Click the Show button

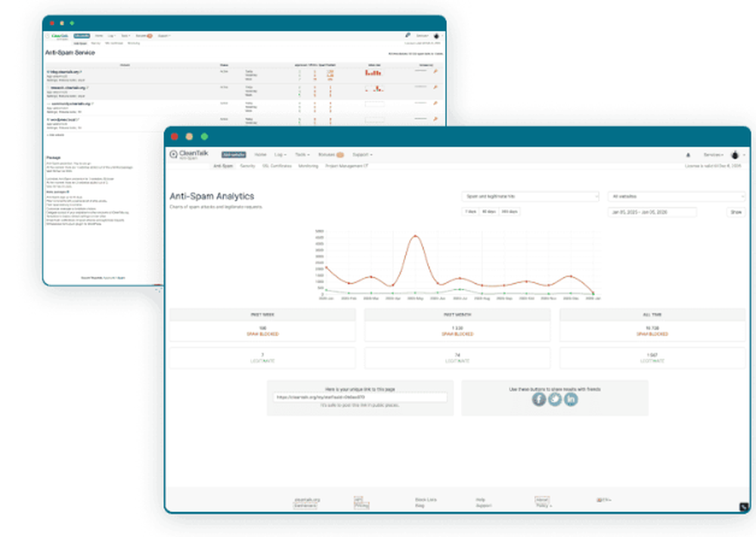737,212
